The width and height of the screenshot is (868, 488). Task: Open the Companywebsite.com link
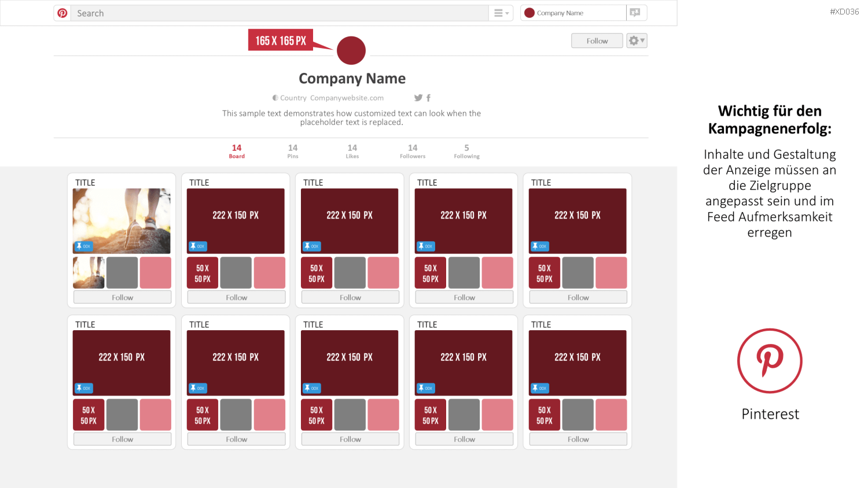(347, 98)
